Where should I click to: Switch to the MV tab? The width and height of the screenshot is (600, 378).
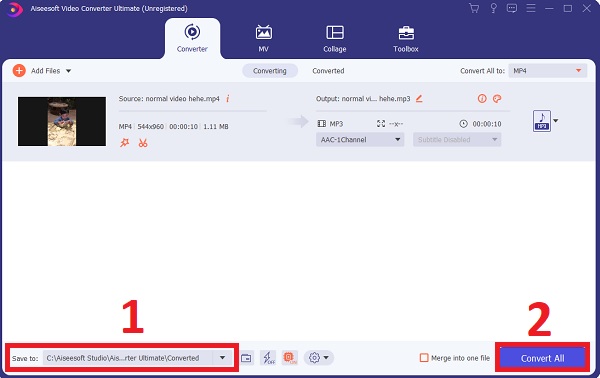point(264,38)
